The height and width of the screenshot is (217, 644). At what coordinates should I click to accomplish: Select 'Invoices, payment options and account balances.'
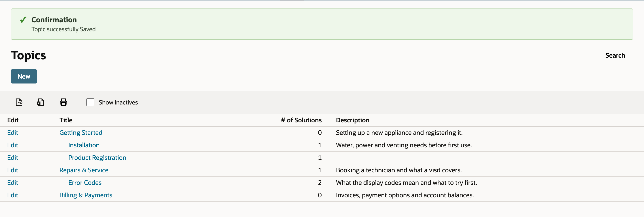point(405,195)
